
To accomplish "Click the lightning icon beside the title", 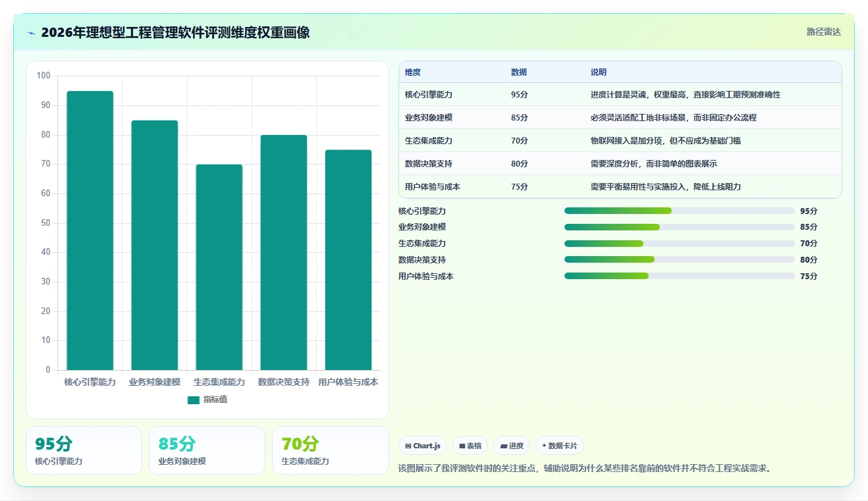I will point(32,33).
